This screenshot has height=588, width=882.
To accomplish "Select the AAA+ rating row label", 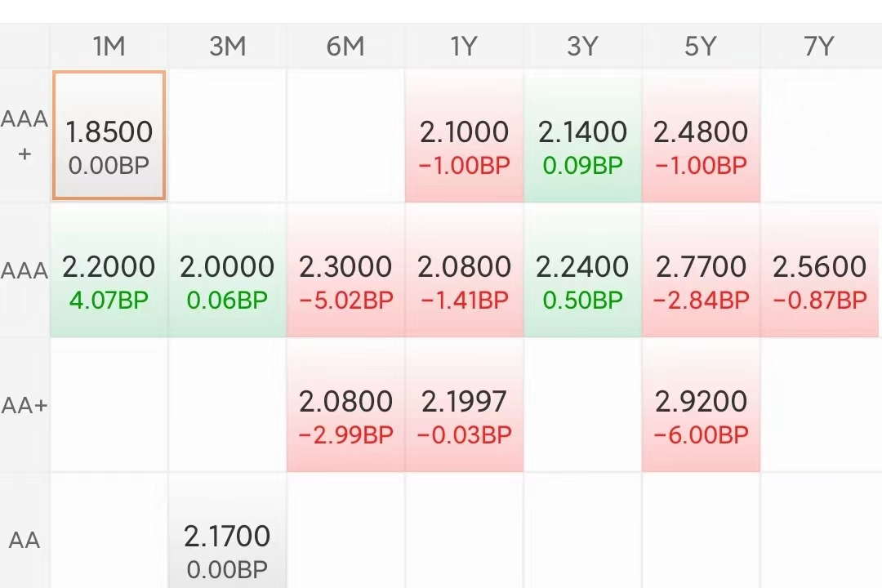I will [24, 136].
